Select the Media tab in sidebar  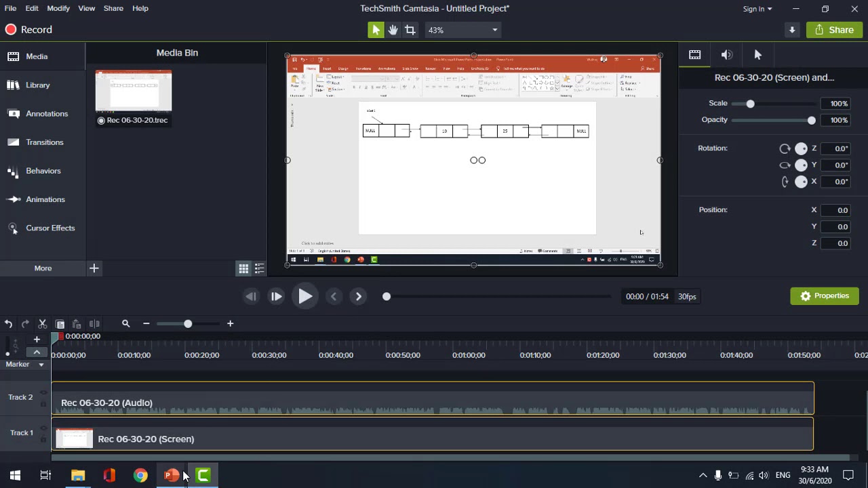[43, 56]
